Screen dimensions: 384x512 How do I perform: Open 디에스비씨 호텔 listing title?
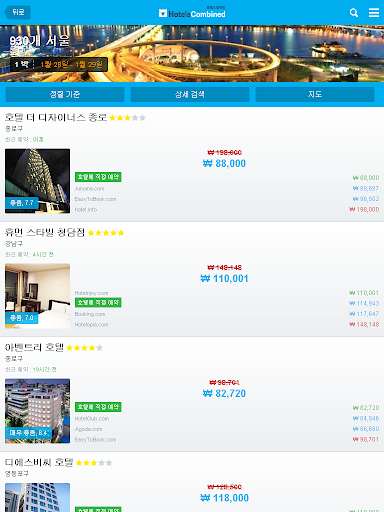click(39, 462)
